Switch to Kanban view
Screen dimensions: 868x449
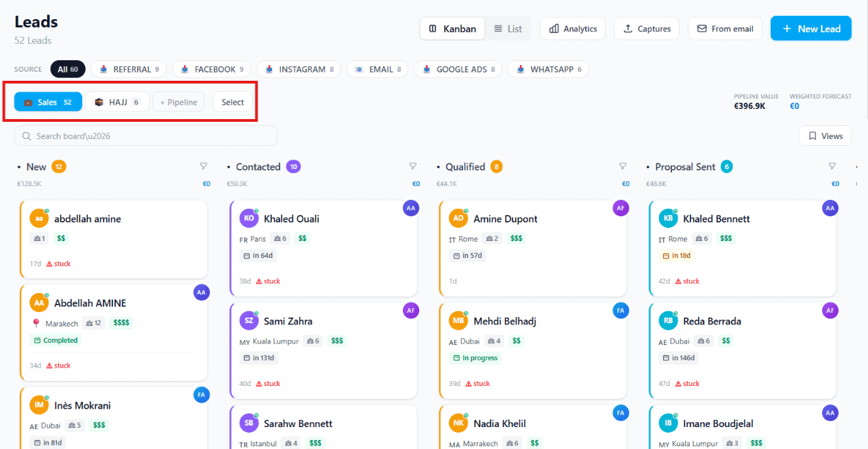coord(452,29)
